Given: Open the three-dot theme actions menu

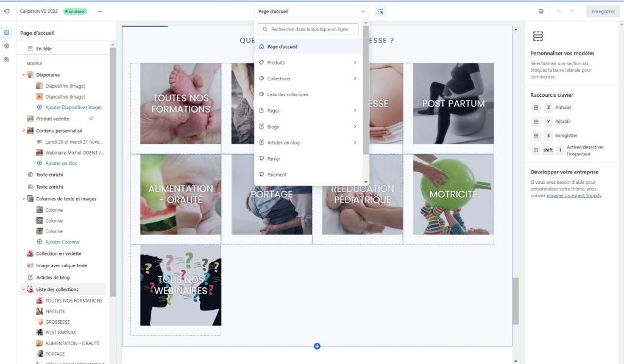Looking at the screenshot, I should click(100, 11).
